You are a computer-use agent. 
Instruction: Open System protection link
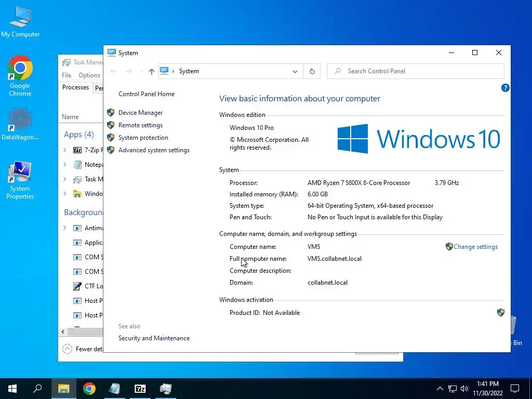point(143,137)
